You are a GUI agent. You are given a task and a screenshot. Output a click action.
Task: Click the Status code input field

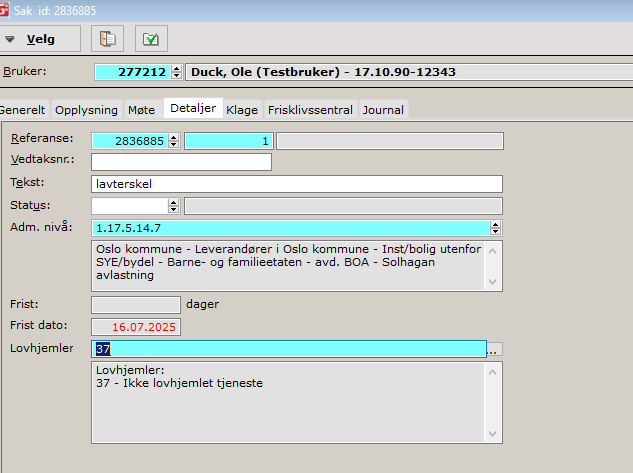(x=130, y=206)
